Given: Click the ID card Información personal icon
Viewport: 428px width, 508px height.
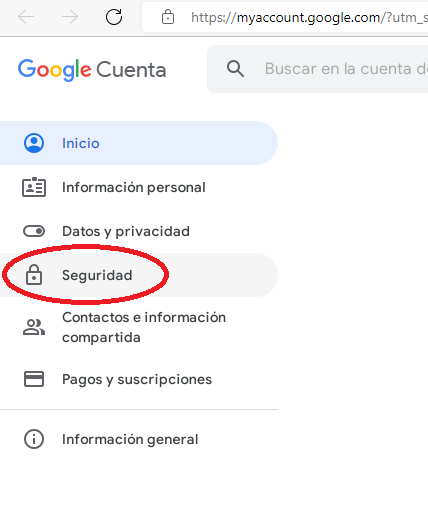Looking at the screenshot, I should [x=34, y=187].
